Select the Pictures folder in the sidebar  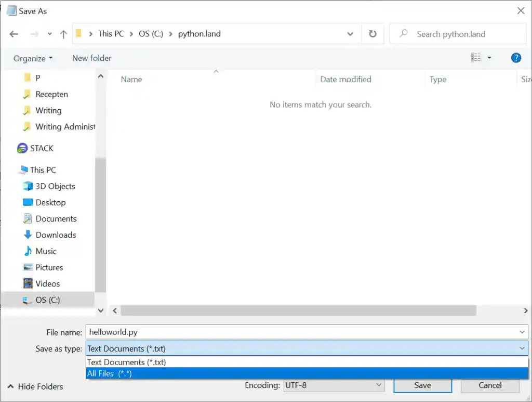tap(50, 267)
